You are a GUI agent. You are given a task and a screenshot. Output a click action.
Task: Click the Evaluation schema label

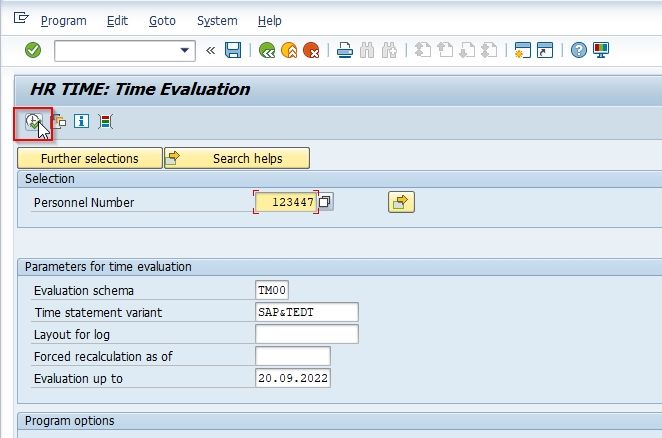click(84, 291)
